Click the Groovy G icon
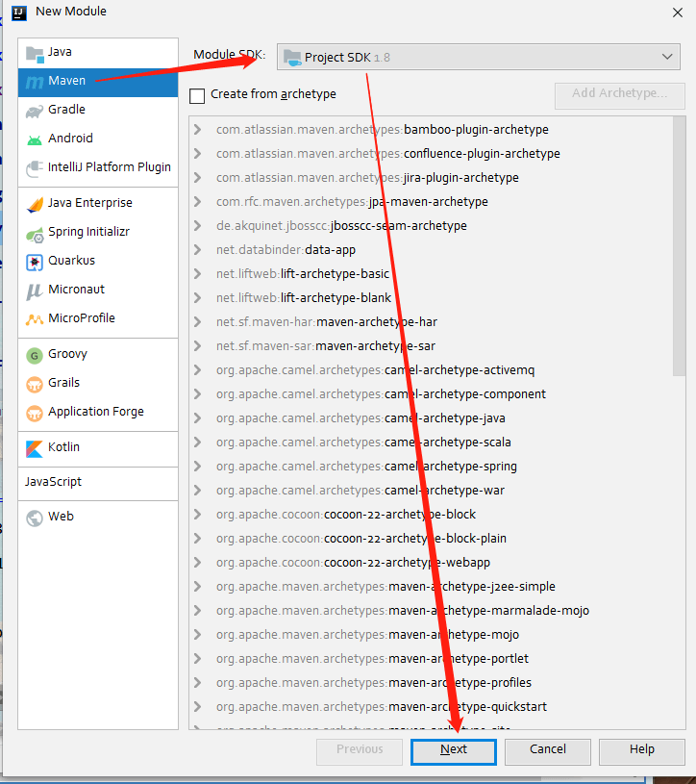This screenshot has height=784, width=696. pyautogui.click(x=35, y=356)
